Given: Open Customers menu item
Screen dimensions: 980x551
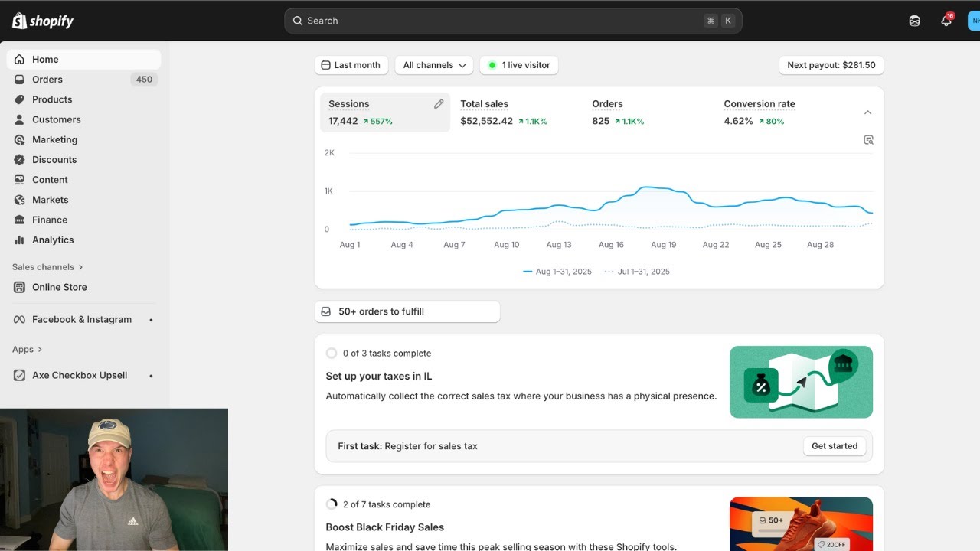Looking at the screenshot, I should (x=83, y=119).
